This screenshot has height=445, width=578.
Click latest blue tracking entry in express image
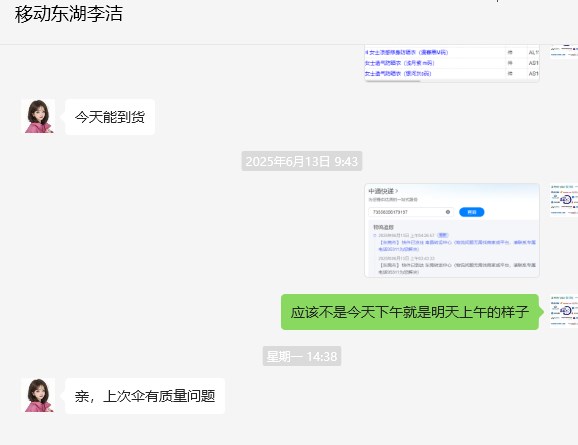pos(457,246)
